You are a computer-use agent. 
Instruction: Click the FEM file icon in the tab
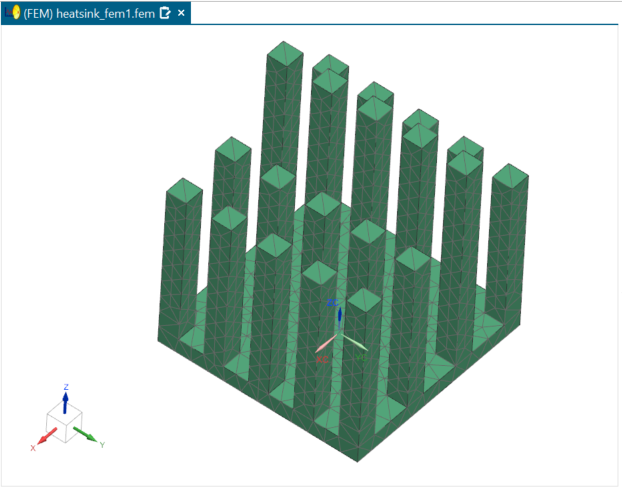[12, 12]
